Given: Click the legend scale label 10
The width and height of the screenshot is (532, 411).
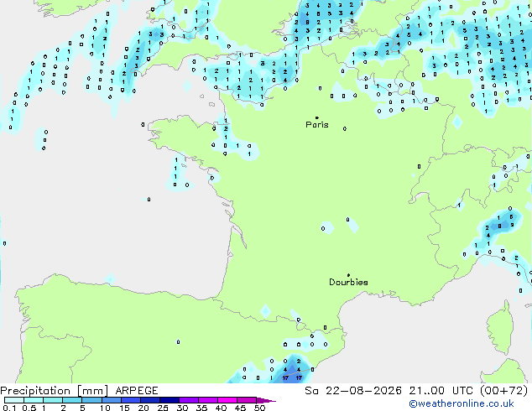Looking at the screenshot, I should click(105, 408).
